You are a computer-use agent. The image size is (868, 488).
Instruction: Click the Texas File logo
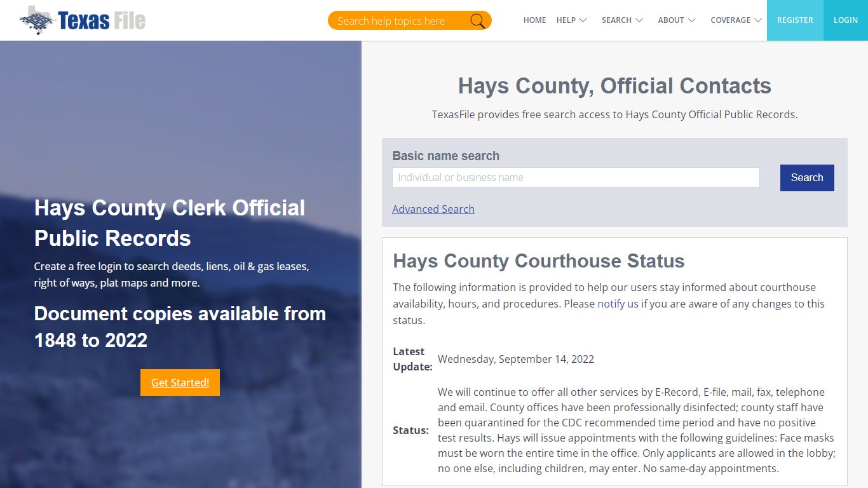[83, 20]
